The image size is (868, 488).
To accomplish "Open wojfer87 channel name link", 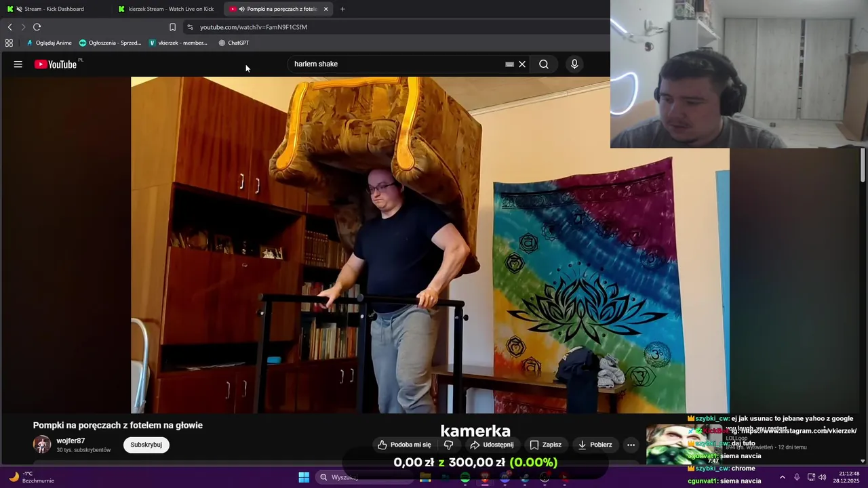I will [x=71, y=441].
